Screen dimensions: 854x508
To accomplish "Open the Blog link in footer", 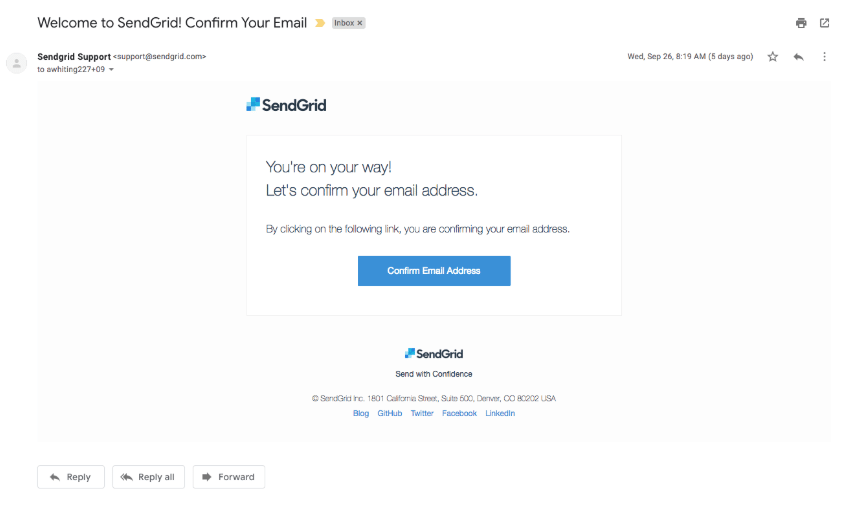I will coord(361,413).
